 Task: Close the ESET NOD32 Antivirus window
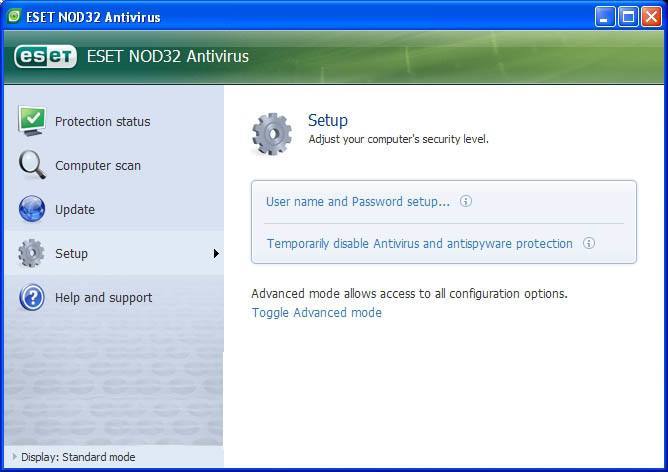click(651, 17)
